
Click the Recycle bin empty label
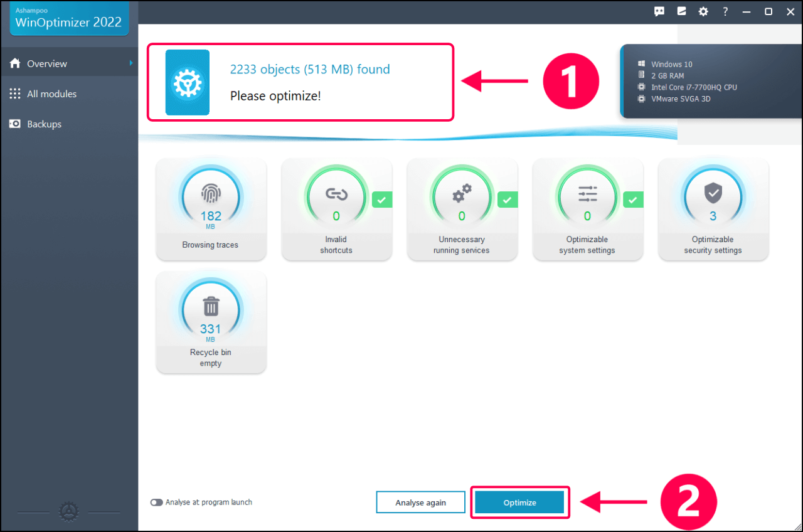pyautogui.click(x=211, y=358)
